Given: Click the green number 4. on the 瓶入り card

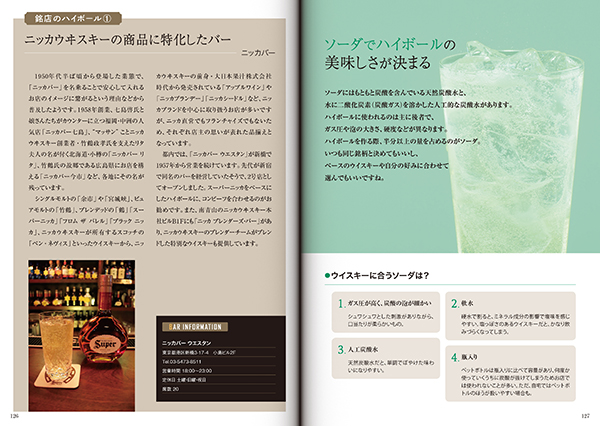Looking at the screenshot, I should pyautogui.click(x=455, y=357).
